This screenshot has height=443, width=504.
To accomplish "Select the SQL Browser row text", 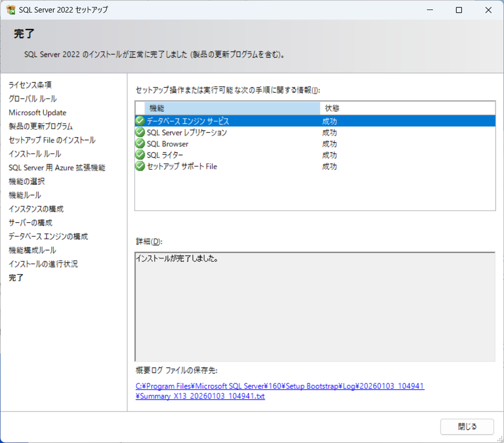I will pyautogui.click(x=168, y=144).
